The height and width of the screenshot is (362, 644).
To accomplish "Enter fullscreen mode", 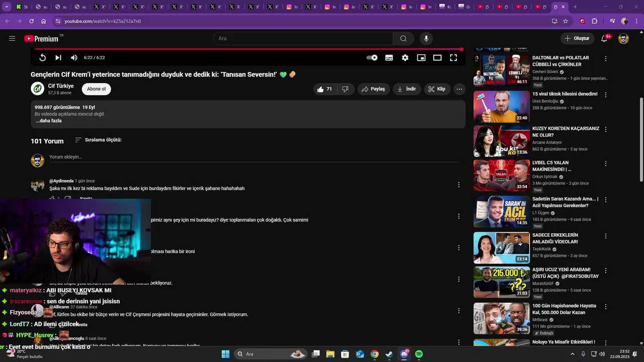I will point(453,58).
